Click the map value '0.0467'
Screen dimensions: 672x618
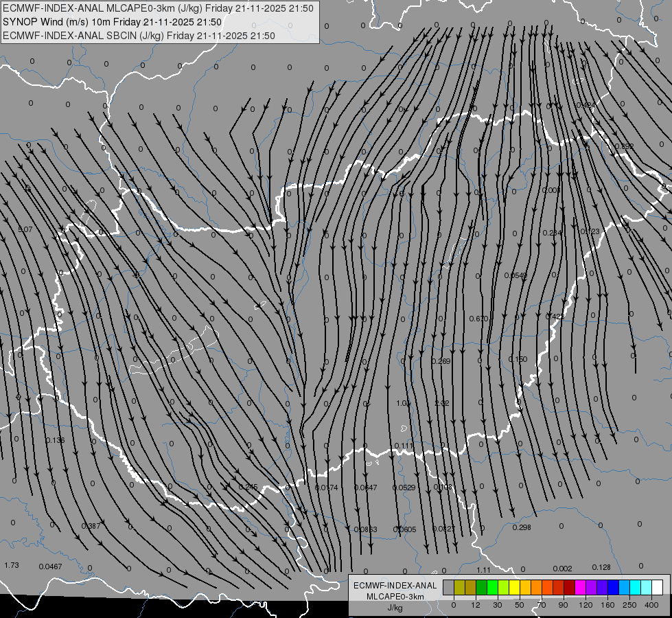click(x=51, y=566)
